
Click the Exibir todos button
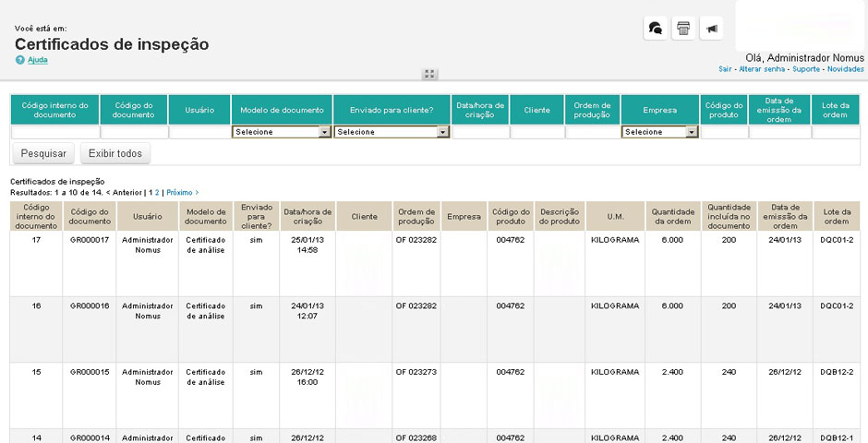click(115, 154)
